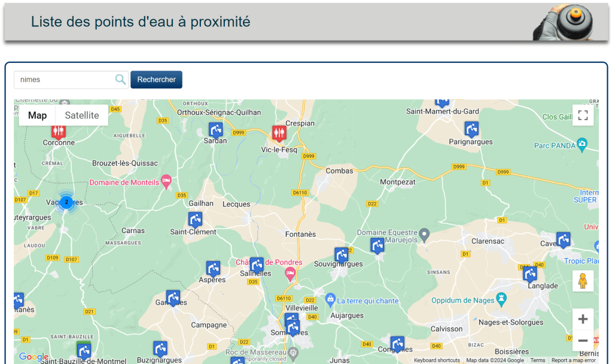The width and height of the screenshot is (612, 364).
Task: Click the red toilet marker at Corconne
Action: [58, 131]
